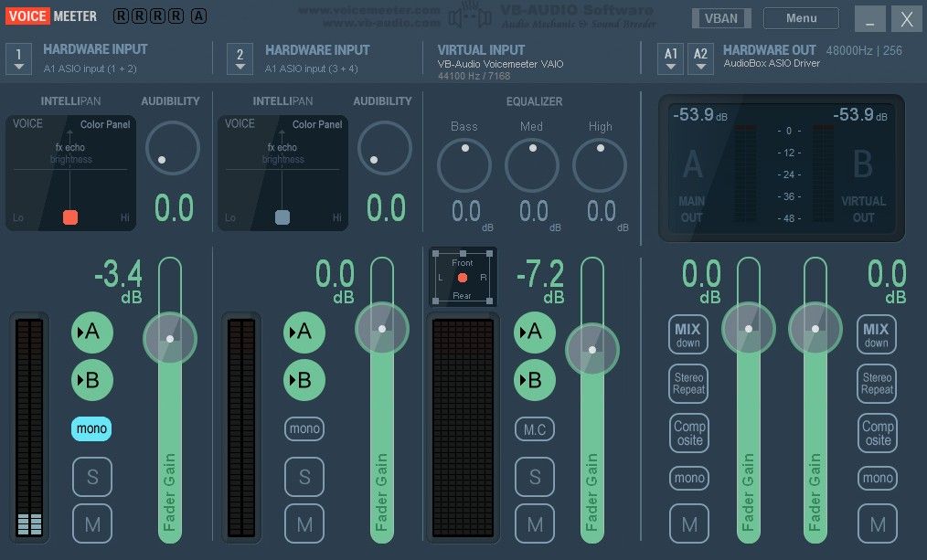Screen dimensions: 927x560
Task: Toggle Composite mode on bus B
Action: [x=878, y=433]
